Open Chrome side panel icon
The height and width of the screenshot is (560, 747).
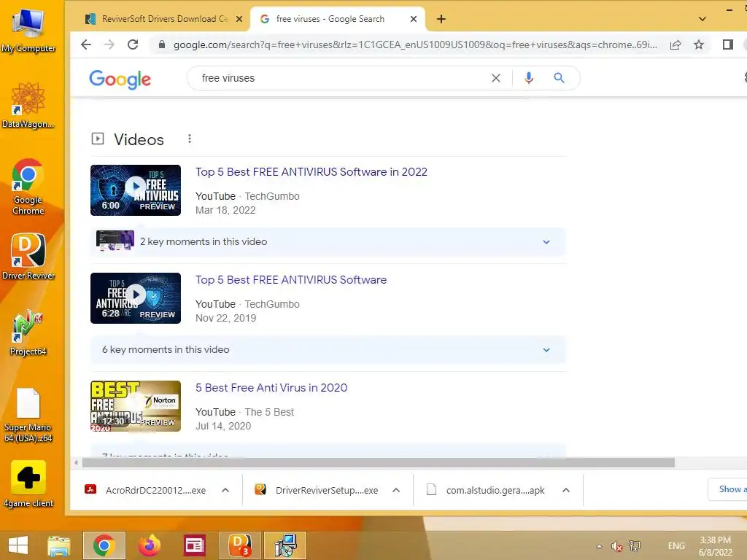pos(727,44)
